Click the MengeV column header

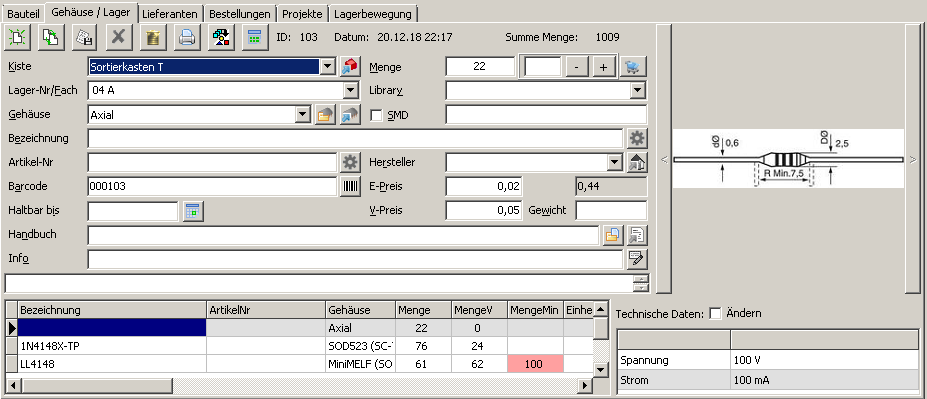[x=479, y=310]
